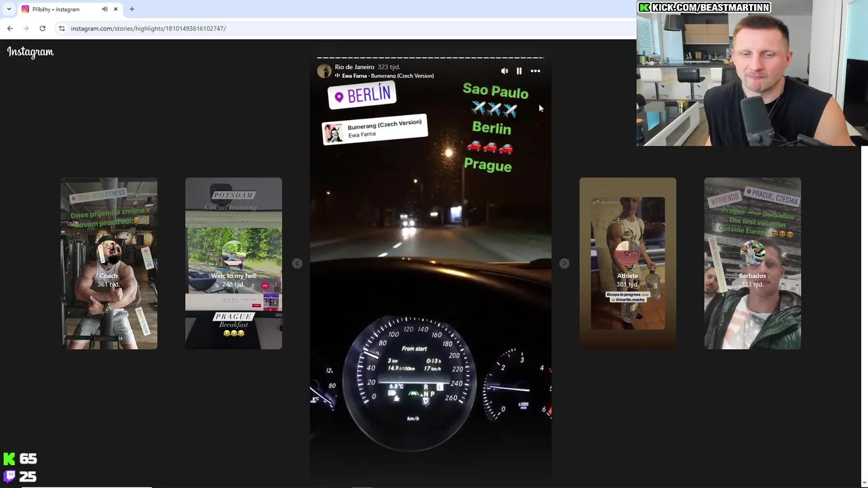
Task: Advance to the next story with the right arrow
Action: pyautogui.click(x=564, y=264)
